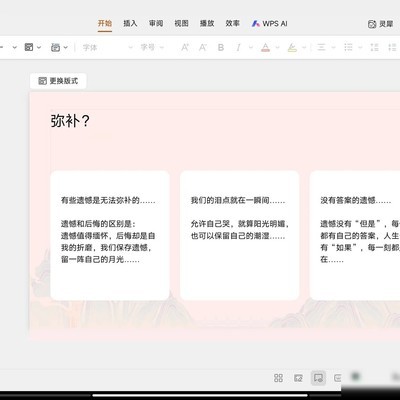Expand the bullet list dropdown arrow

(x=360, y=48)
